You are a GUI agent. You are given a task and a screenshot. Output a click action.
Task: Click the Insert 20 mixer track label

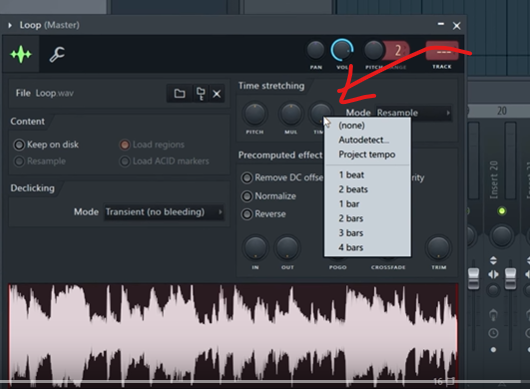click(494, 179)
